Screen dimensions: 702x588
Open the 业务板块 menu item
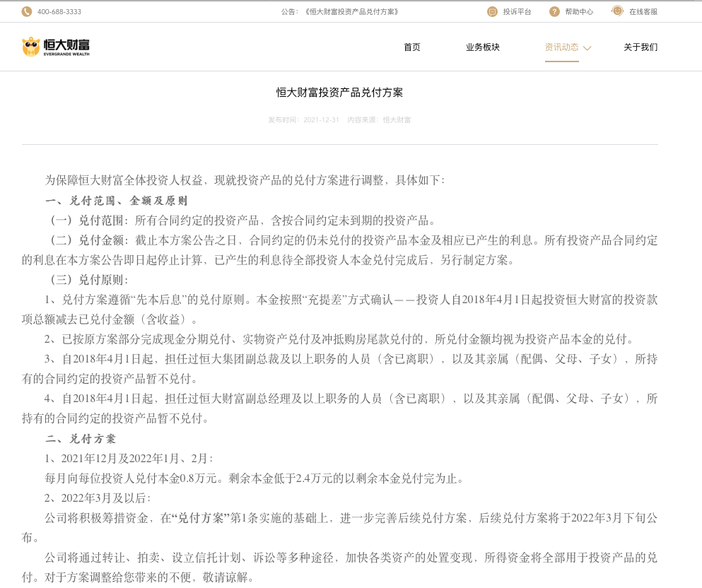click(x=483, y=47)
